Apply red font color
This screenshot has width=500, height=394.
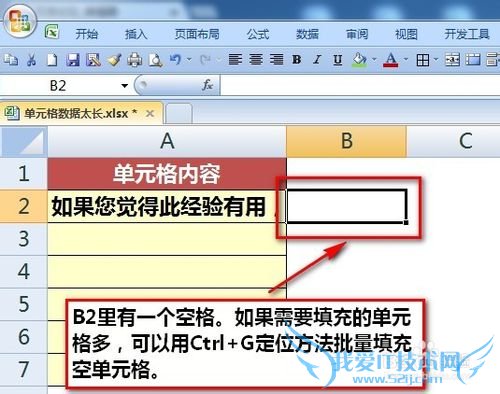pos(391,60)
